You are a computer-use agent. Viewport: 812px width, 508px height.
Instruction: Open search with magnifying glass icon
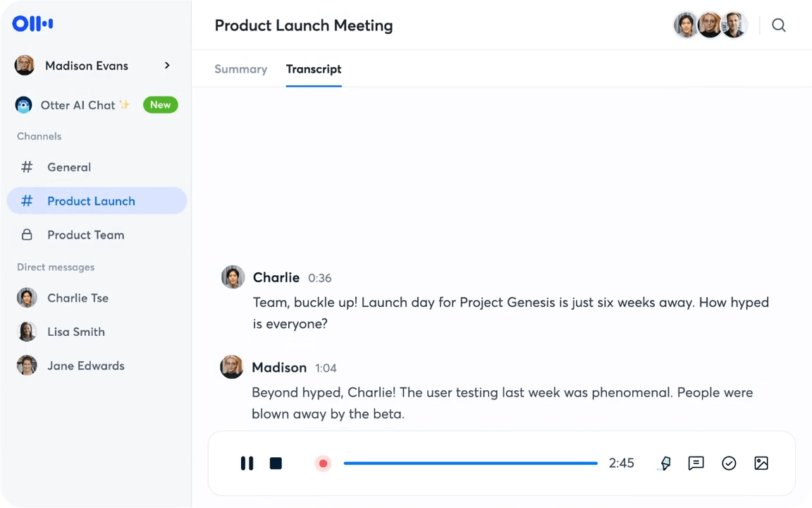click(x=778, y=25)
